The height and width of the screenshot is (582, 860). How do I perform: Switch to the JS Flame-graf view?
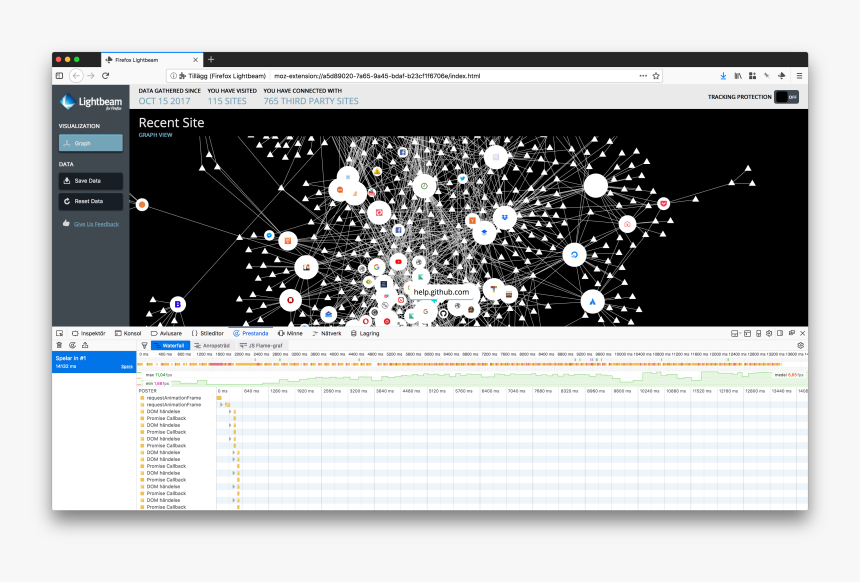pyautogui.click(x=261, y=346)
